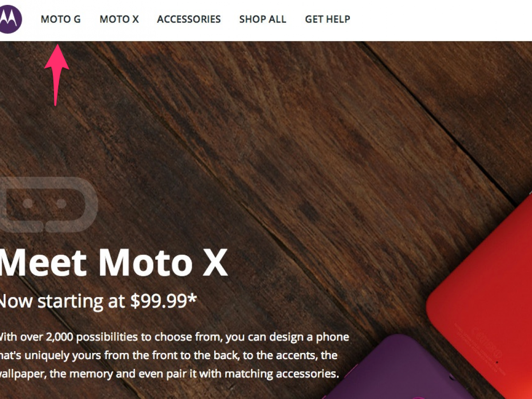Open the MOTO G menu item
The height and width of the screenshot is (399, 532).
click(61, 19)
